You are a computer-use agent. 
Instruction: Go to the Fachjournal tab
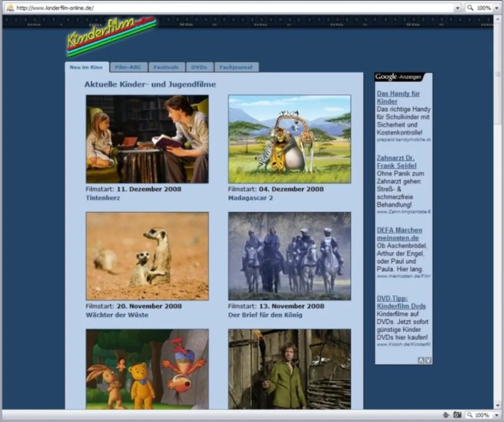pyautogui.click(x=236, y=67)
